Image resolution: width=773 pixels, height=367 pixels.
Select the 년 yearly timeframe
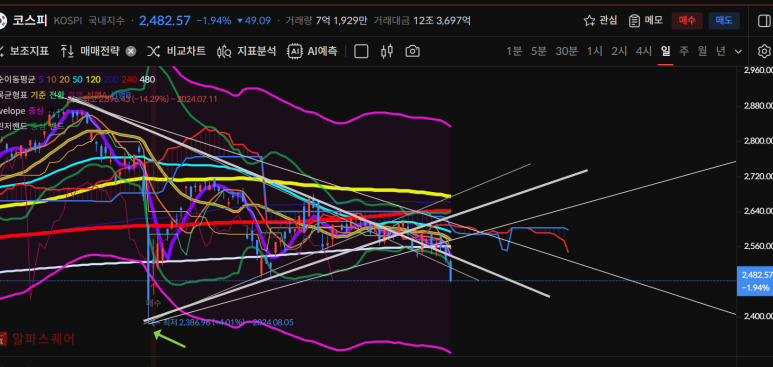[721, 51]
